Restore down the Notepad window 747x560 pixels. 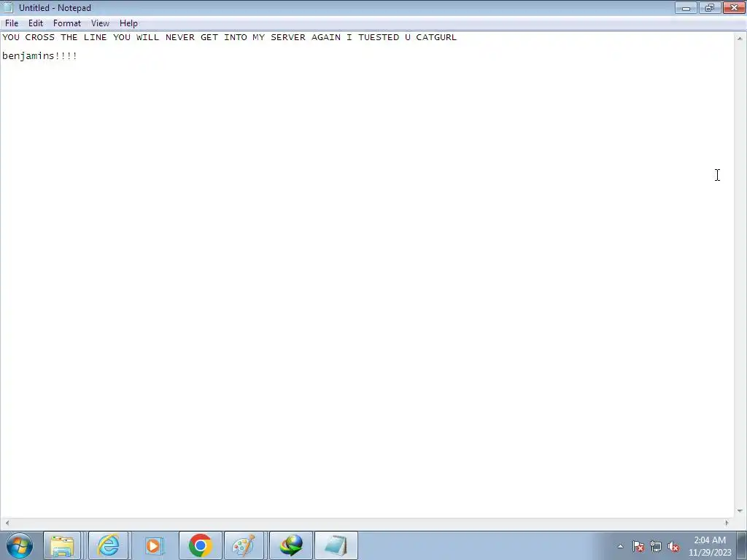tap(710, 7)
